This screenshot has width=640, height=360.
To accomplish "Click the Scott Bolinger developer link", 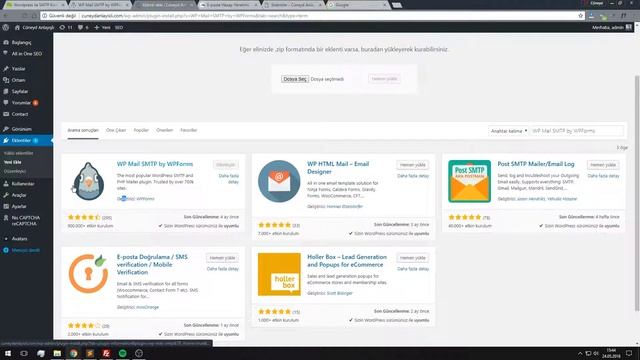I will [x=340, y=293].
